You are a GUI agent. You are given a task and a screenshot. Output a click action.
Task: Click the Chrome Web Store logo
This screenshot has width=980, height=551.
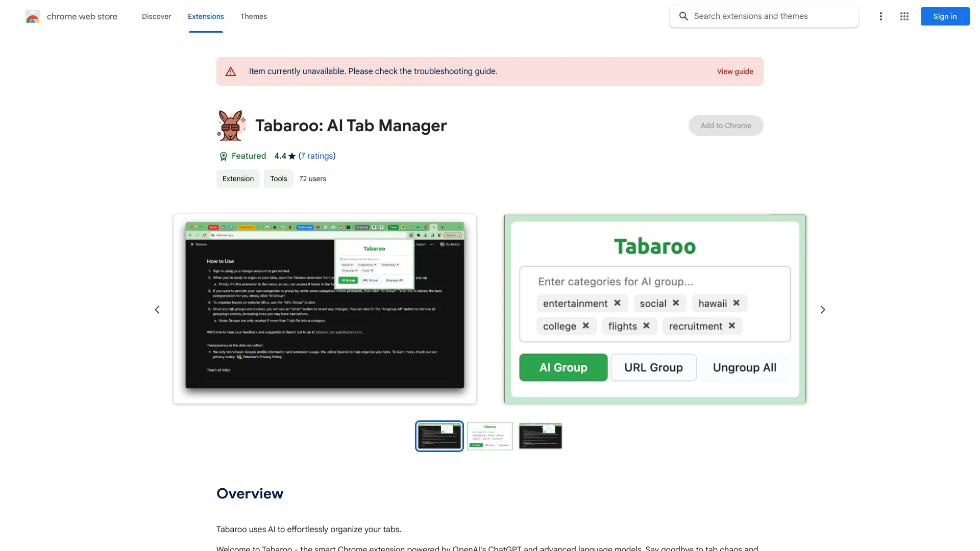[x=33, y=16]
